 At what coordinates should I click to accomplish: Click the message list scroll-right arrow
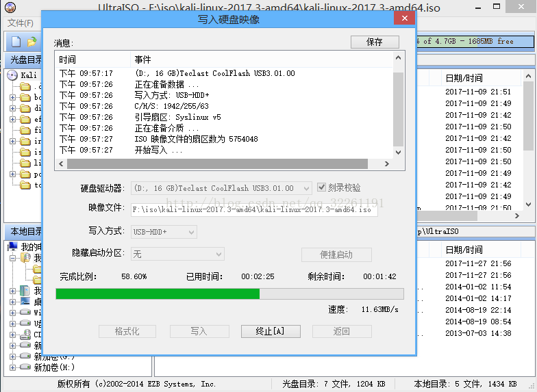click(387, 164)
